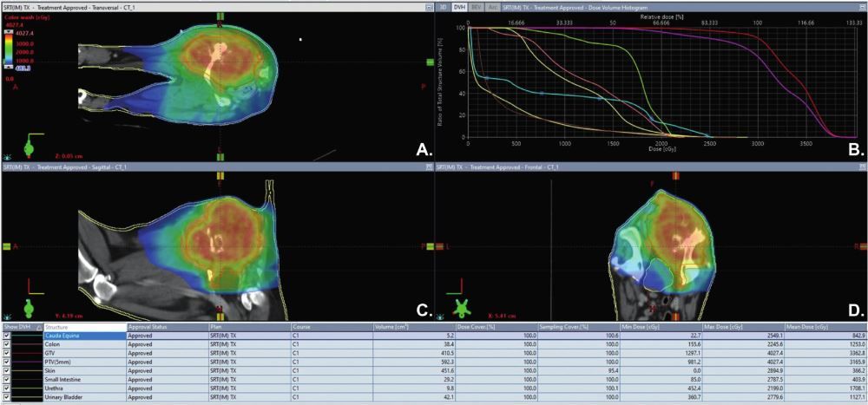This screenshot has width=868, height=405.
Task: Sort by the Max Dose column header
Action: point(743,327)
